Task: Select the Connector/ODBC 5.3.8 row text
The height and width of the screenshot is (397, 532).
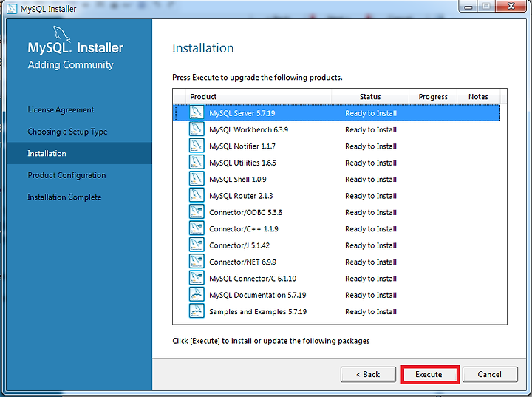Action: click(245, 213)
